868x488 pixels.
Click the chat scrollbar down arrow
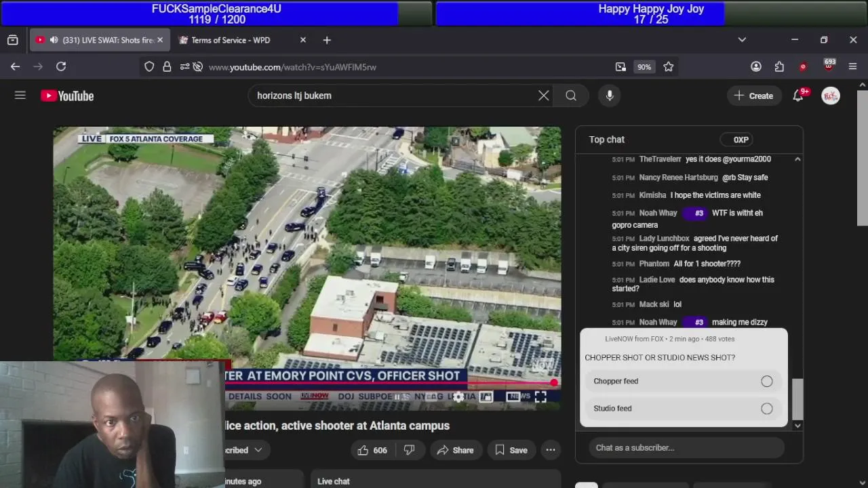tap(797, 426)
